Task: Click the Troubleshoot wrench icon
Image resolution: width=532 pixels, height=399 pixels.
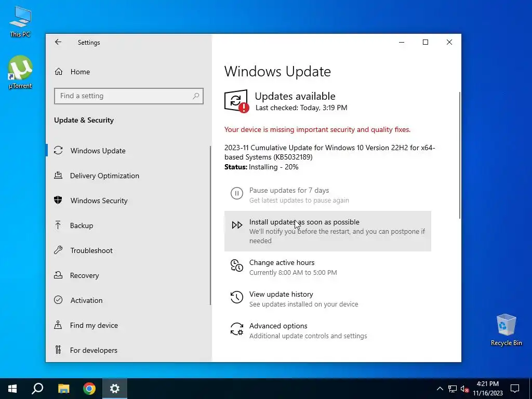Action: pos(58,250)
